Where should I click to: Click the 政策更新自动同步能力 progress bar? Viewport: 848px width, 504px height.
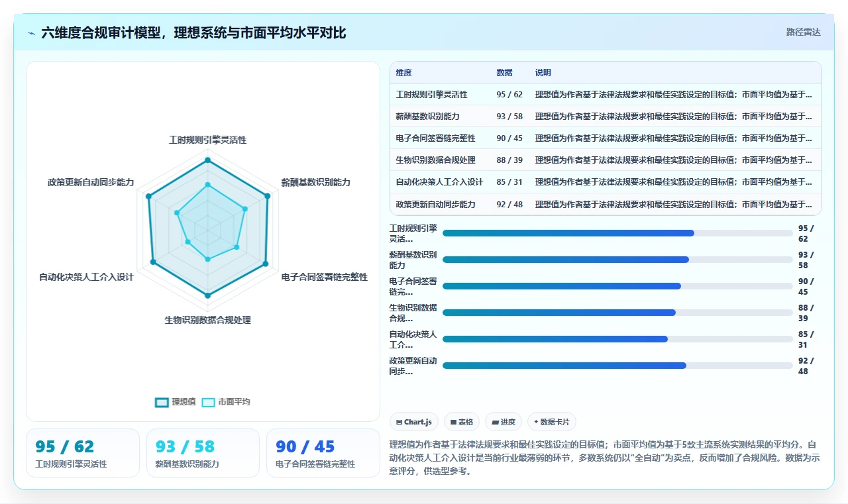pyautogui.click(x=617, y=366)
